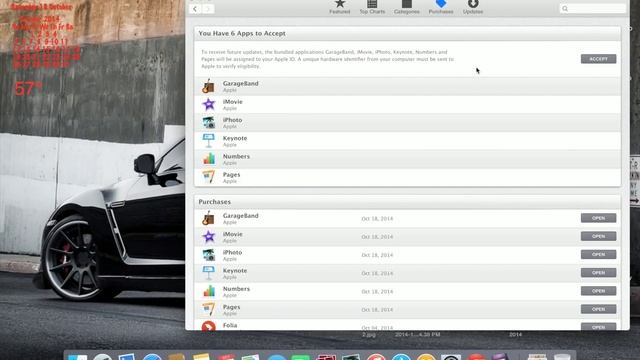Select Pages title in Purchases list
The image size is (640, 360).
pos(231,307)
